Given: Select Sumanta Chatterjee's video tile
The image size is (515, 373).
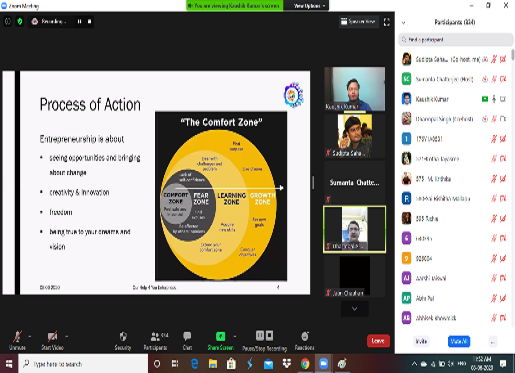Looking at the screenshot, I should coord(354,182).
